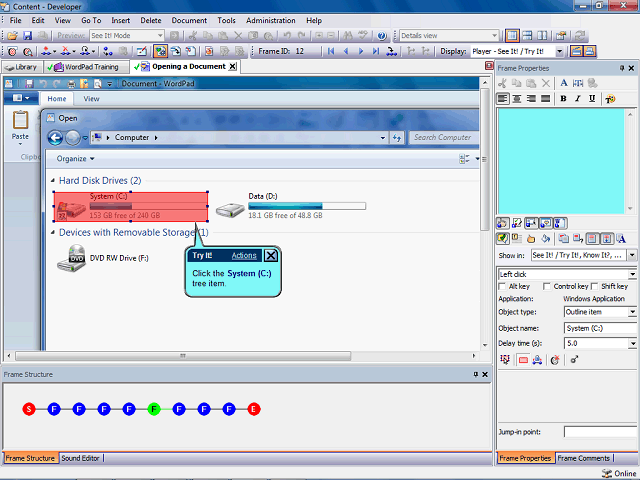Viewport: 640px width, 480px height.
Task: Select the font A icon in Frame Properties
Action: (564, 83)
